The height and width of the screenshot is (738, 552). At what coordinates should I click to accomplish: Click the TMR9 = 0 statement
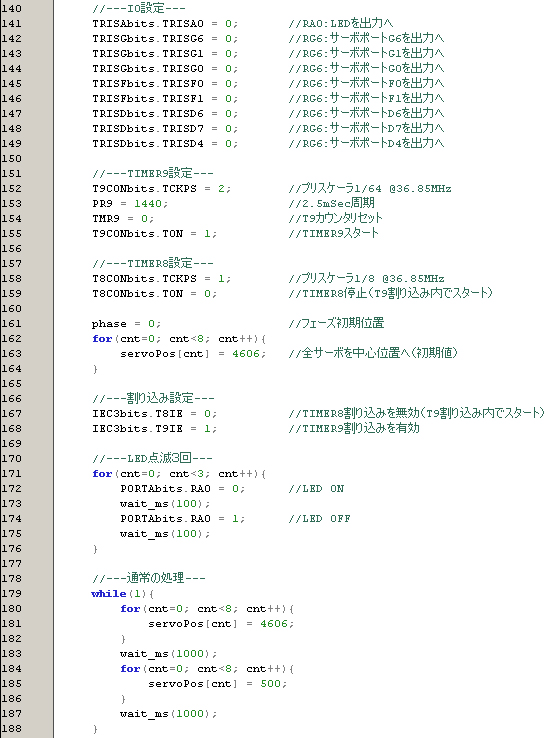[x=123, y=218]
